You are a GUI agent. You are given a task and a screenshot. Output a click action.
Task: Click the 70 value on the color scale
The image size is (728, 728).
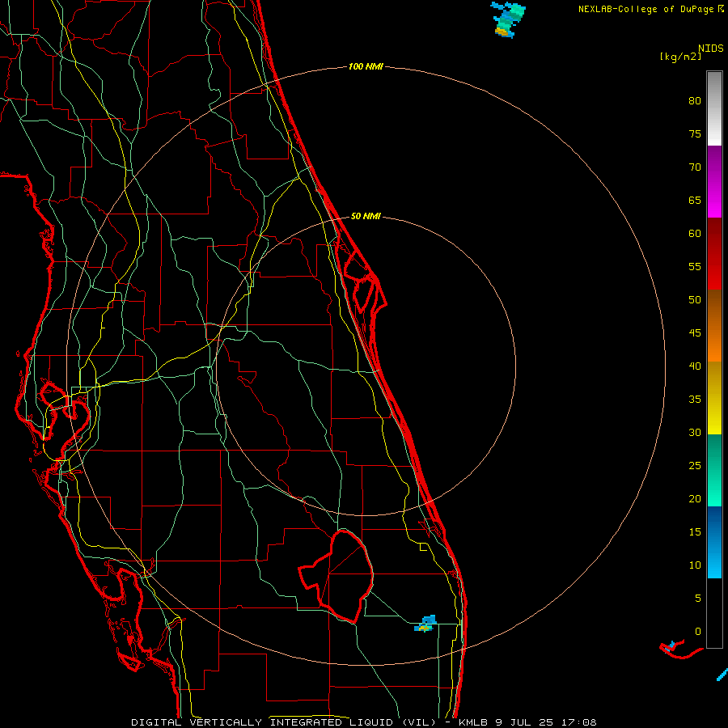pos(695,167)
